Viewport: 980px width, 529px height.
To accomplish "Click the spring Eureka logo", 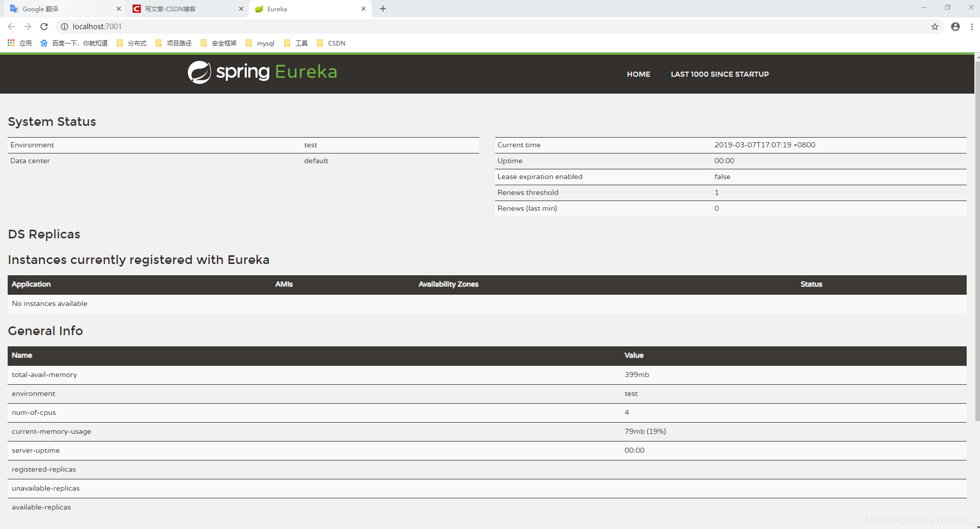I will [263, 72].
